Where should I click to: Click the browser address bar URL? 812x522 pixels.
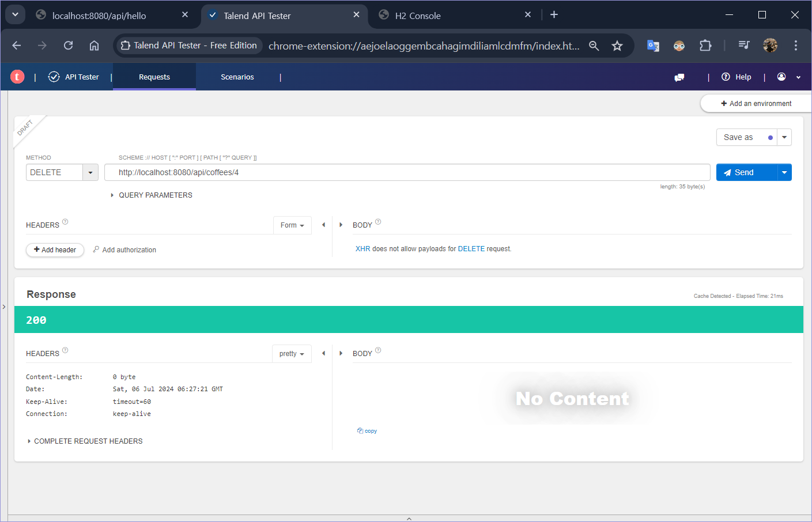click(424, 46)
